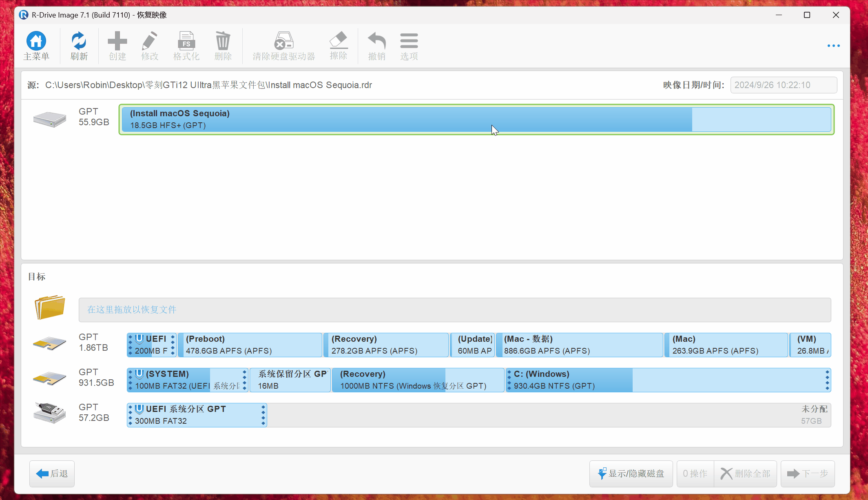Select the 931.5GB GPT disk icon
Viewport: 868px width, 500px height.
[50, 378]
